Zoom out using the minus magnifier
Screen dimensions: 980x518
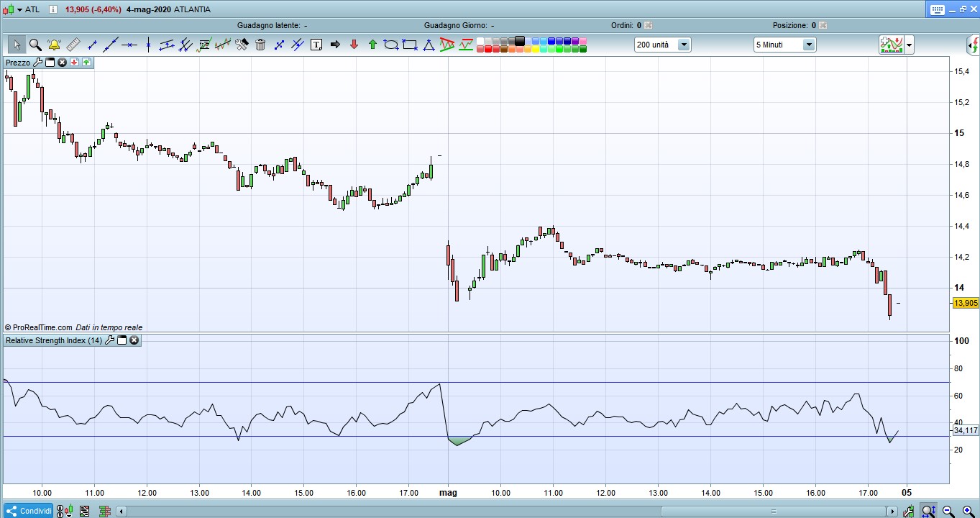pyautogui.click(x=948, y=512)
